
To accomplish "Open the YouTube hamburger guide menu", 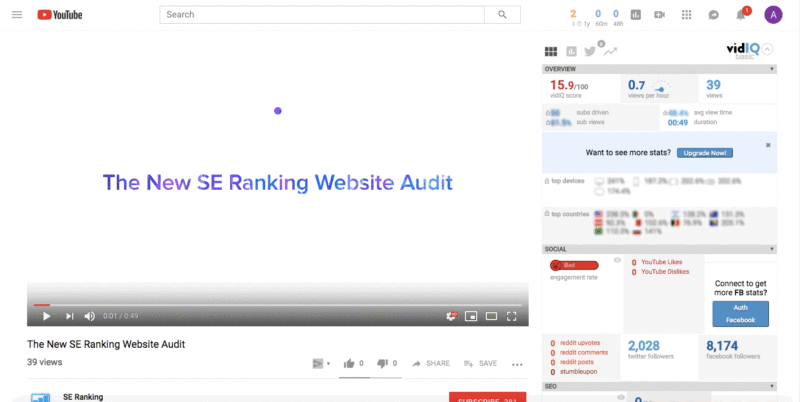I will (16, 15).
